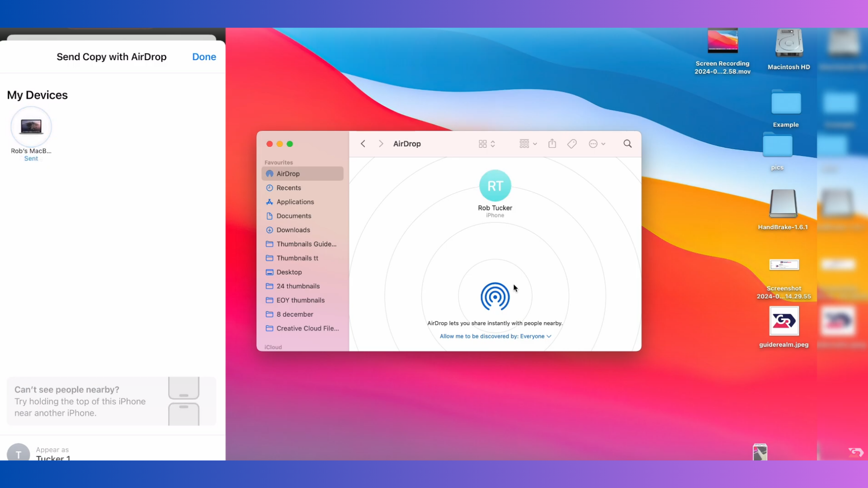Select AirDrop in Finder sidebar
The width and height of the screenshot is (868, 488).
[x=302, y=174]
